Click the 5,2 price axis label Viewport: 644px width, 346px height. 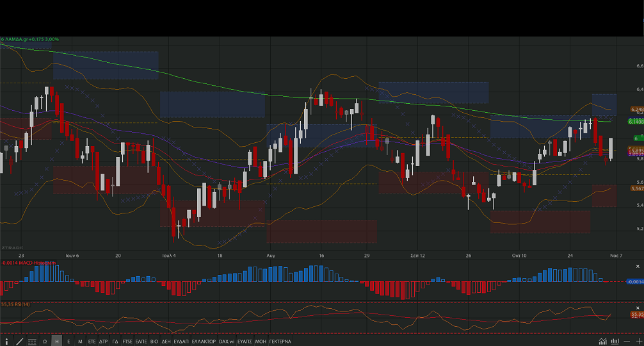(640, 229)
